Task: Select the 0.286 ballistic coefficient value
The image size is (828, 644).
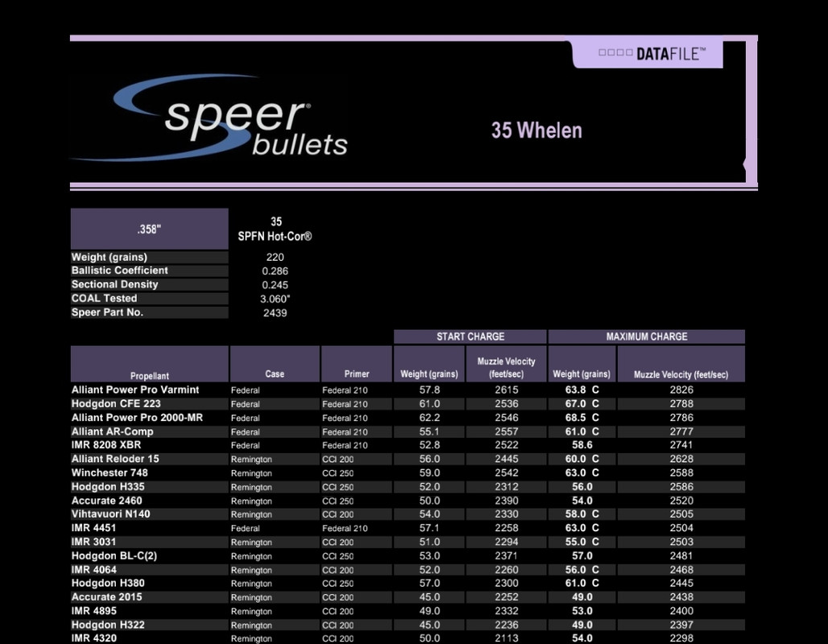Action: (275, 271)
